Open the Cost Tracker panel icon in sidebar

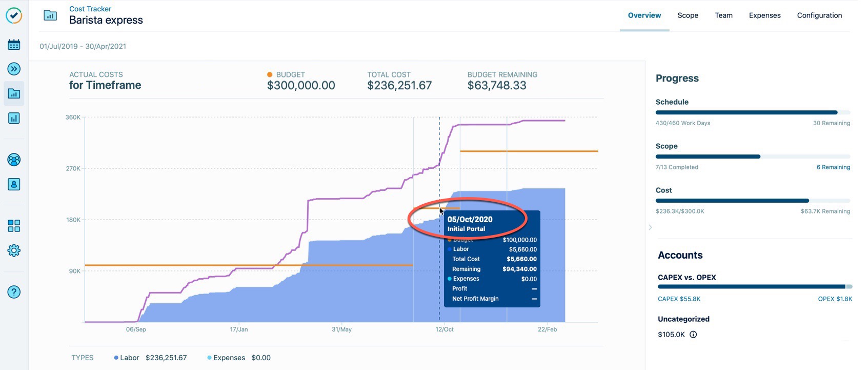[x=13, y=93]
